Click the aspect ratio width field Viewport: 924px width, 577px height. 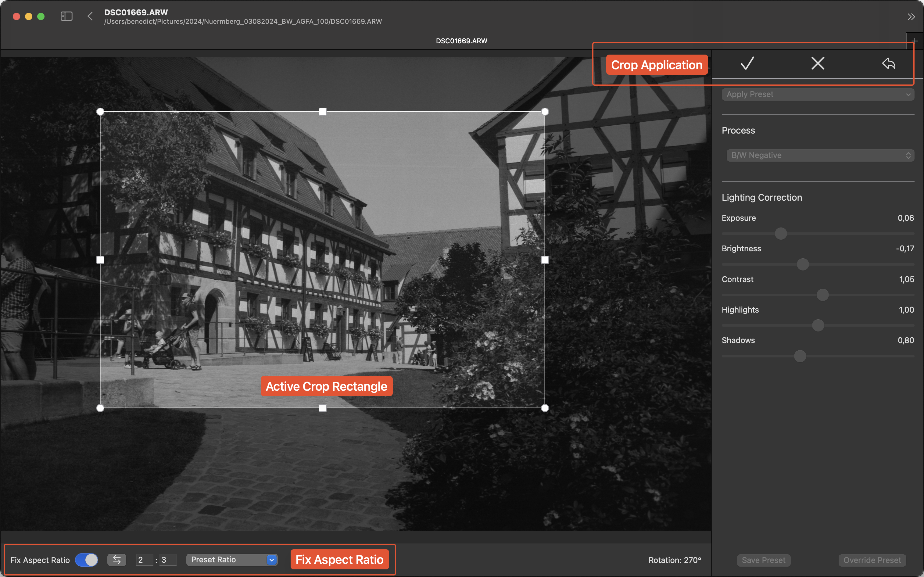pyautogui.click(x=144, y=560)
